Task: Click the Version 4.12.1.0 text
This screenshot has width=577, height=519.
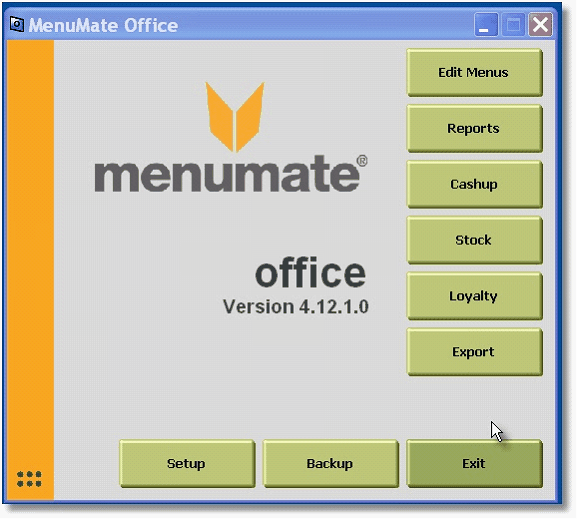Action: click(295, 307)
